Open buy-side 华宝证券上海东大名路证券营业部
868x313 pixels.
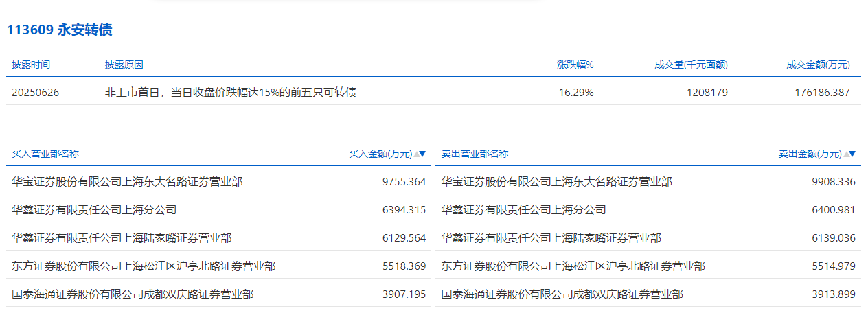click(127, 182)
